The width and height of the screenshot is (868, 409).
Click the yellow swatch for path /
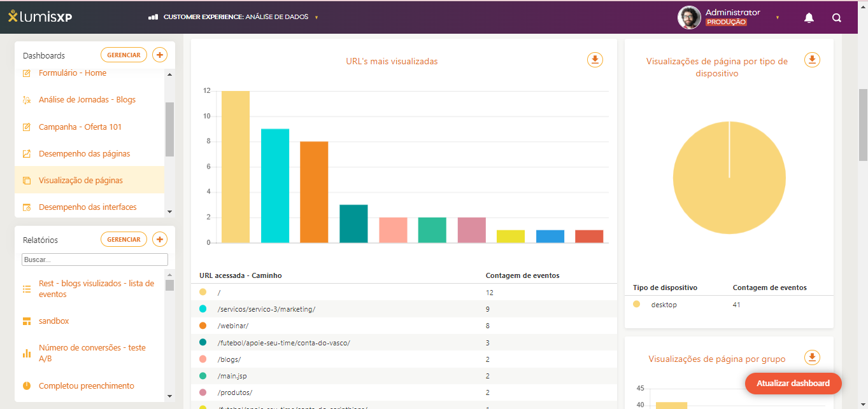point(203,292)
